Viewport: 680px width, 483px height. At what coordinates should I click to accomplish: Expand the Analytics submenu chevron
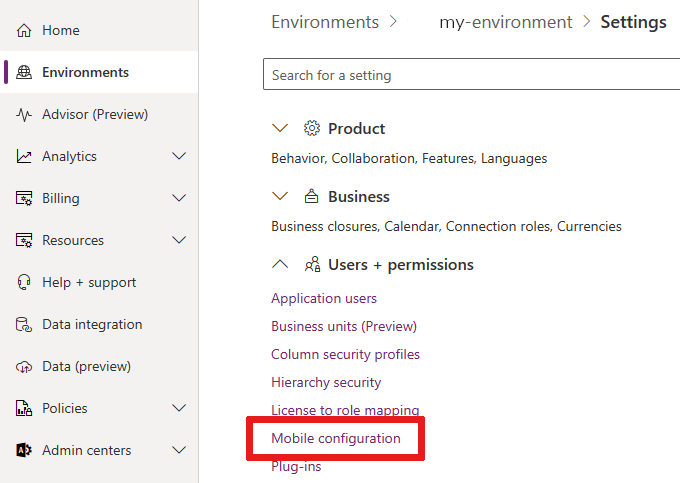(x=179, y=157)
